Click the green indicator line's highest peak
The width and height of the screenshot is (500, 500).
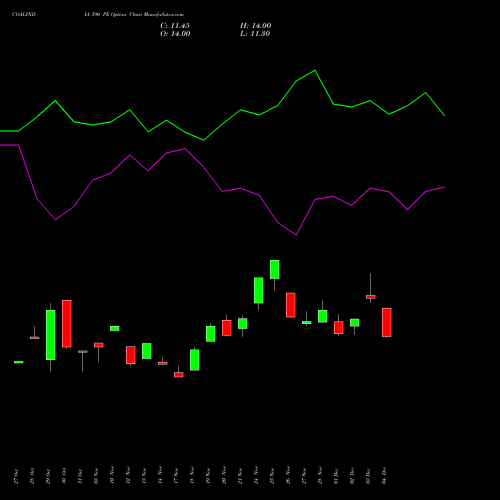point(315,71)
